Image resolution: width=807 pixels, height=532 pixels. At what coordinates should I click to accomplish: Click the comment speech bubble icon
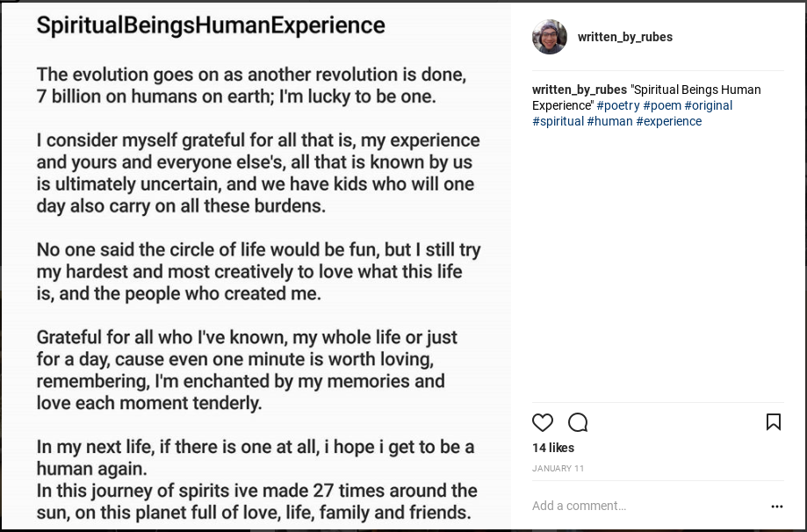point(578,423)
